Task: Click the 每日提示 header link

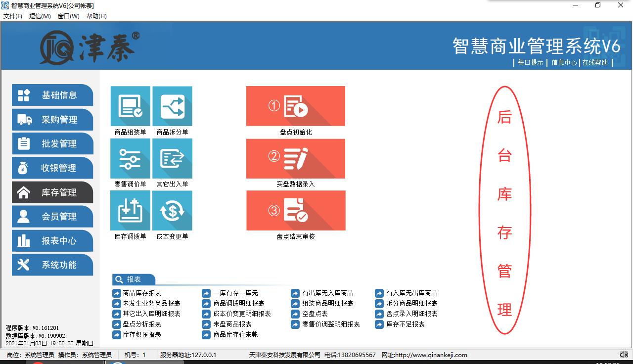Action: 530,63
